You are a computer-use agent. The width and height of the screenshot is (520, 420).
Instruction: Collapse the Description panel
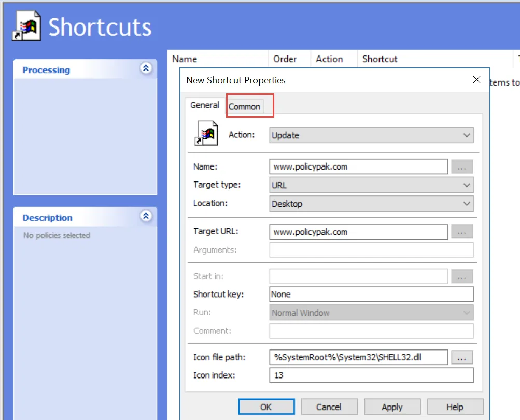146,216
